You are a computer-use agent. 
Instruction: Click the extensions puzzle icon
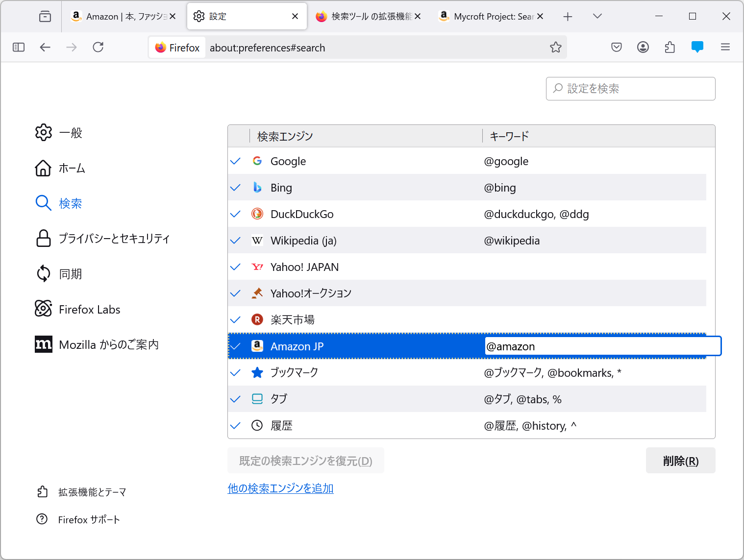tap(670, 47)
